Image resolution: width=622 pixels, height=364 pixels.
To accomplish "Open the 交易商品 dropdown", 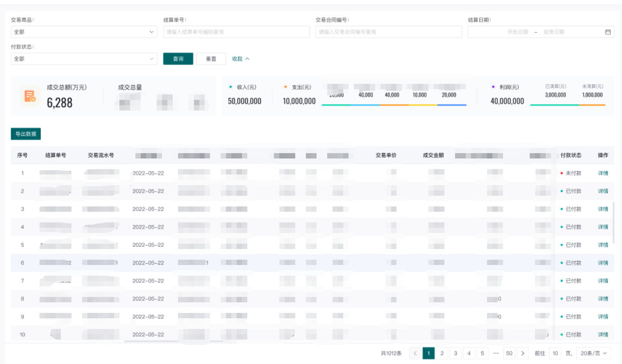I will [84, 32].
